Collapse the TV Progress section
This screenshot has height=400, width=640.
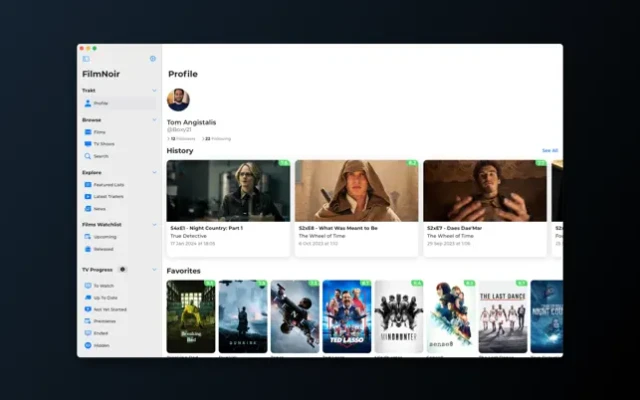click(x=154, y=270)
